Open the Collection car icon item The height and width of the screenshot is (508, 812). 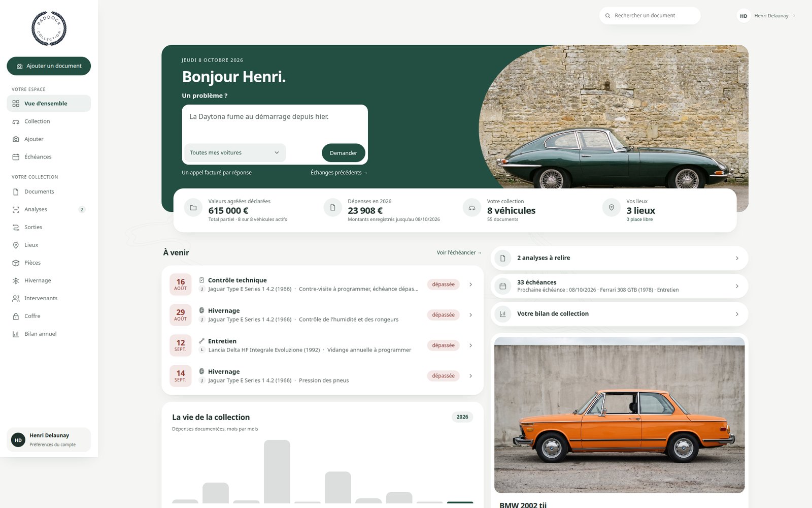16,121
